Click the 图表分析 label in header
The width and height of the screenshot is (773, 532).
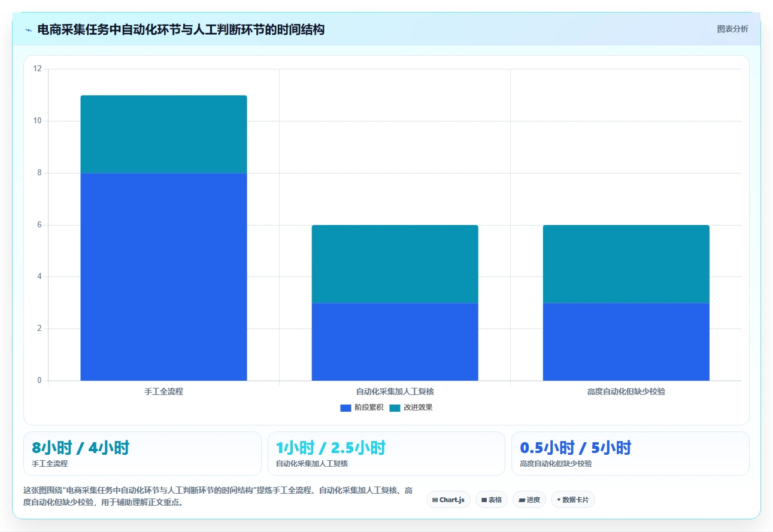point(732,29)
